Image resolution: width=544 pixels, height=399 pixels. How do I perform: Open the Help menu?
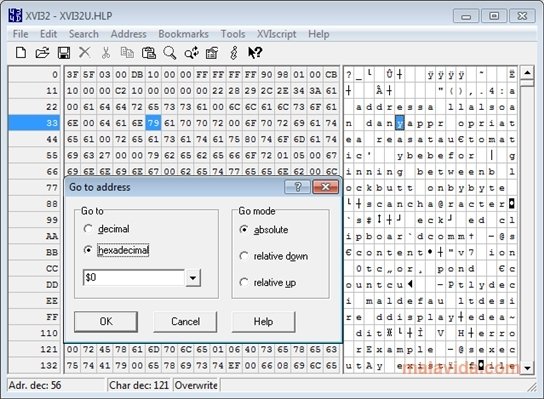pyautogui.click(x=318, y=34)
